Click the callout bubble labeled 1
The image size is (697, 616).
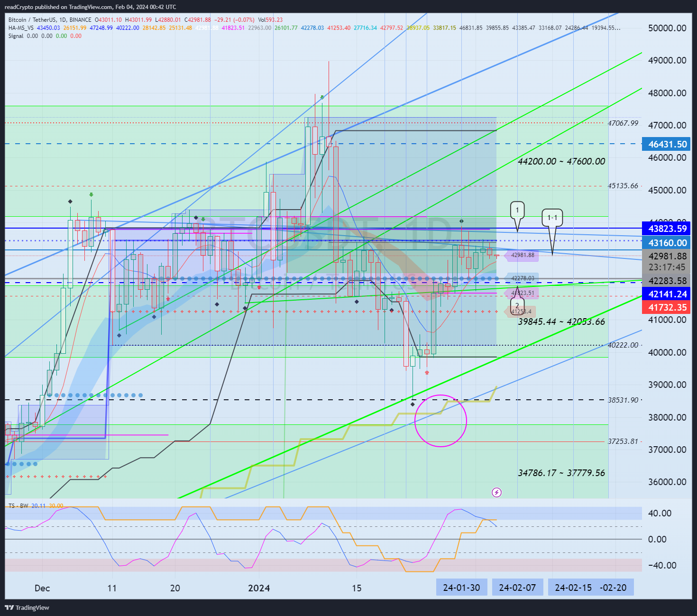(517, 210)
